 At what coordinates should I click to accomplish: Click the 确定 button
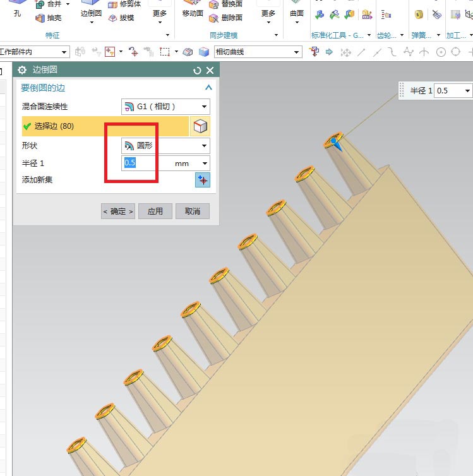coord(118,211)
